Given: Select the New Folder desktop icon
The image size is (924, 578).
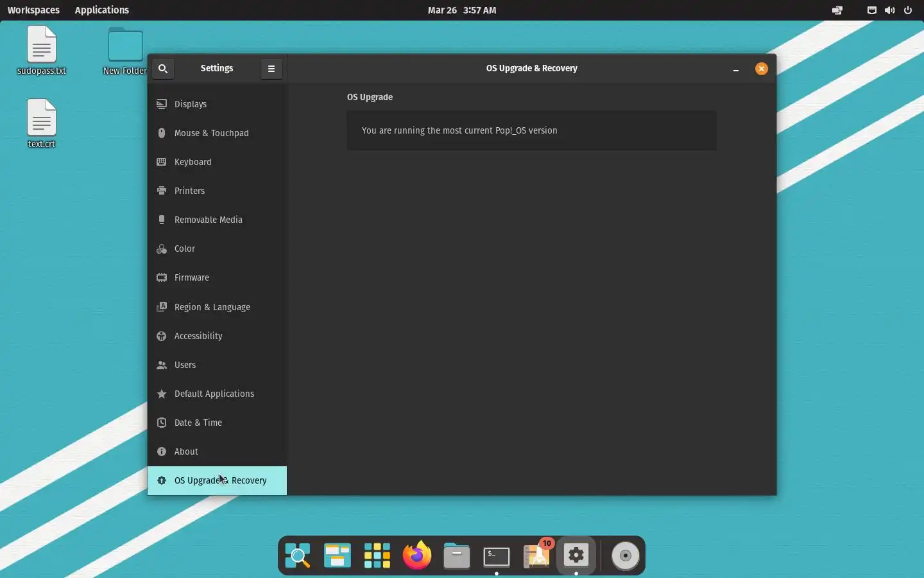Looking at the screenshot, I should coord(125,51).
